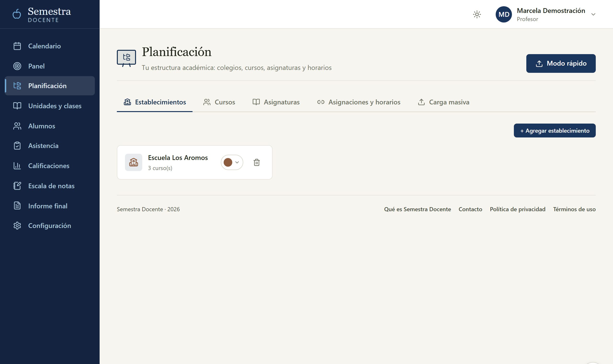Switch to the Asignaturas tab
Image resolution: width=613 pixels, height=364 pixels.
(x=276, y=102)
